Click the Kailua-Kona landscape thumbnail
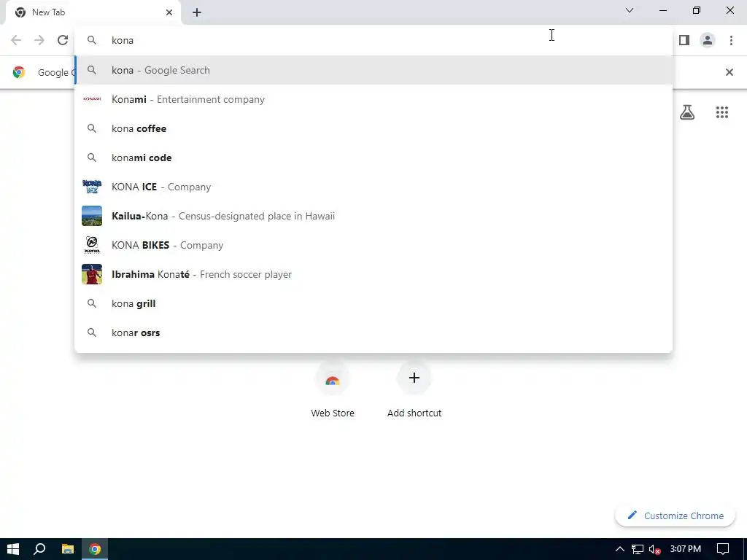Viewport: 747px width, 560px height. pos(92,216)
